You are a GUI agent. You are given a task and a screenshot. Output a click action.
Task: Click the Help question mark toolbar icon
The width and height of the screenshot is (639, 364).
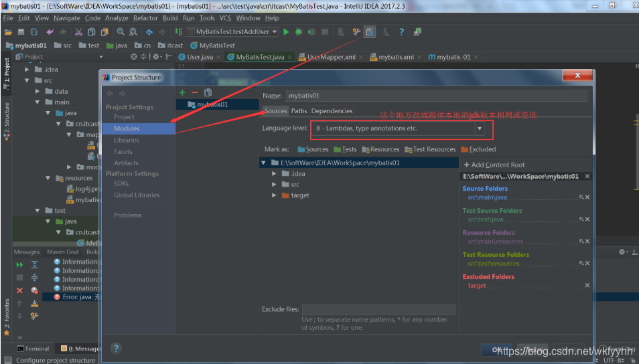pos(401,31)
